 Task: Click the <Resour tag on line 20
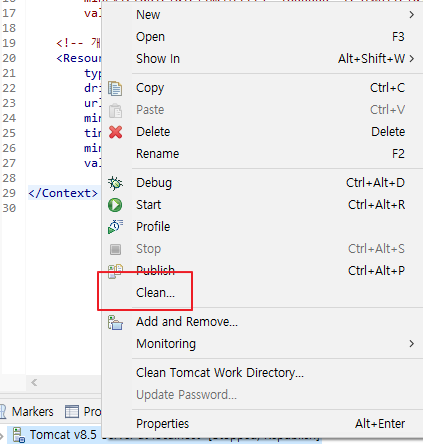coord(79,58)
